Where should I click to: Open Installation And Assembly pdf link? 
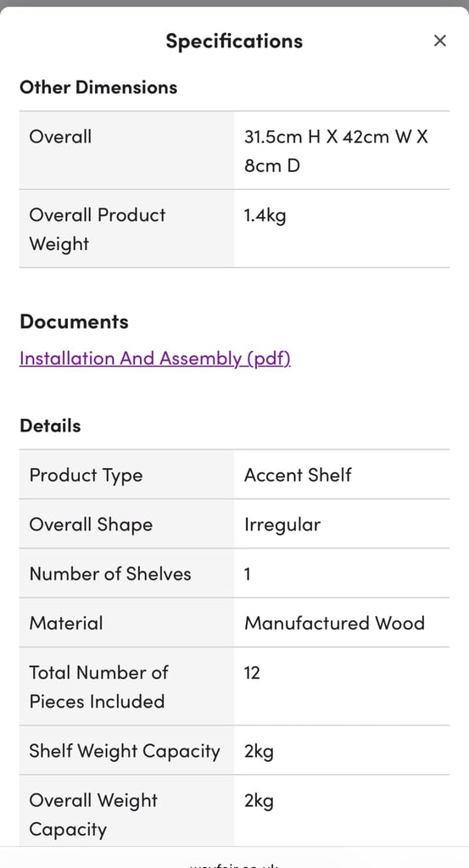(x=155, y=359)
